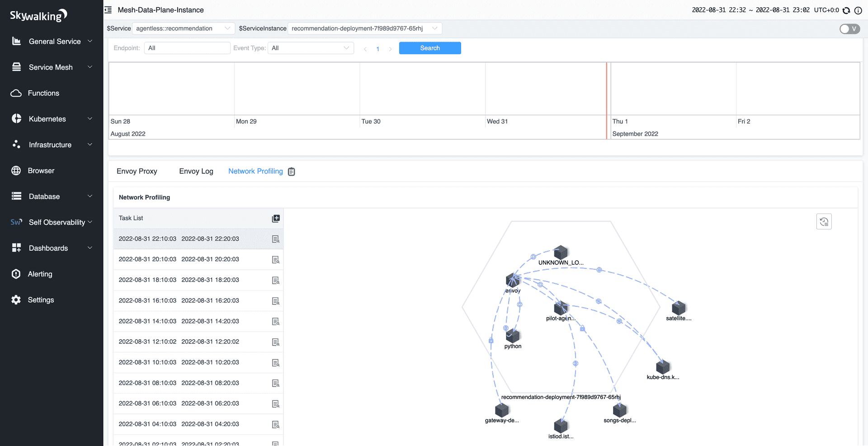Click the clipboard icon beside Network Profiling
868x446 pixels.
point(292,172)
